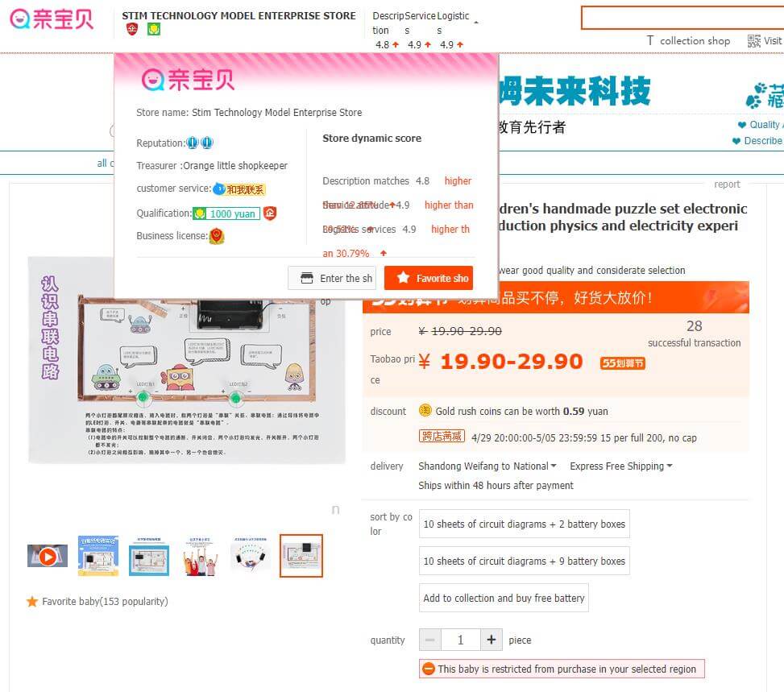
Task: Select Add to collection free battery option
Action: click(504, 598)
